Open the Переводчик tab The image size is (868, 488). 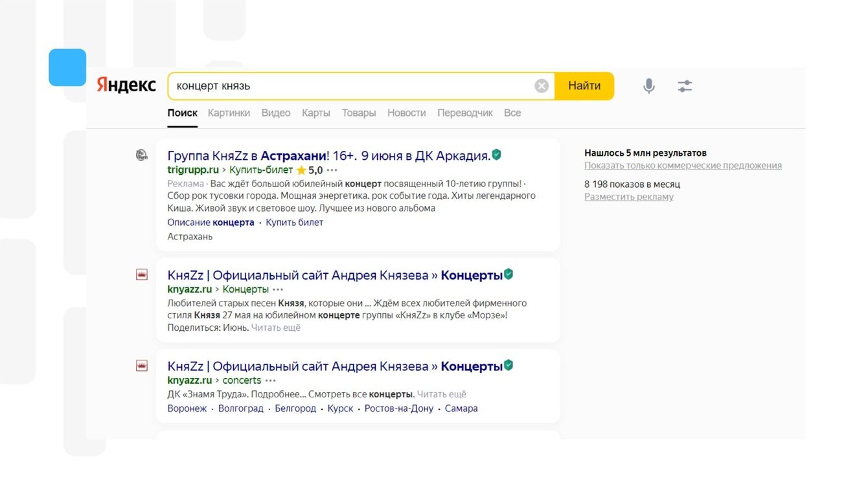465,113
